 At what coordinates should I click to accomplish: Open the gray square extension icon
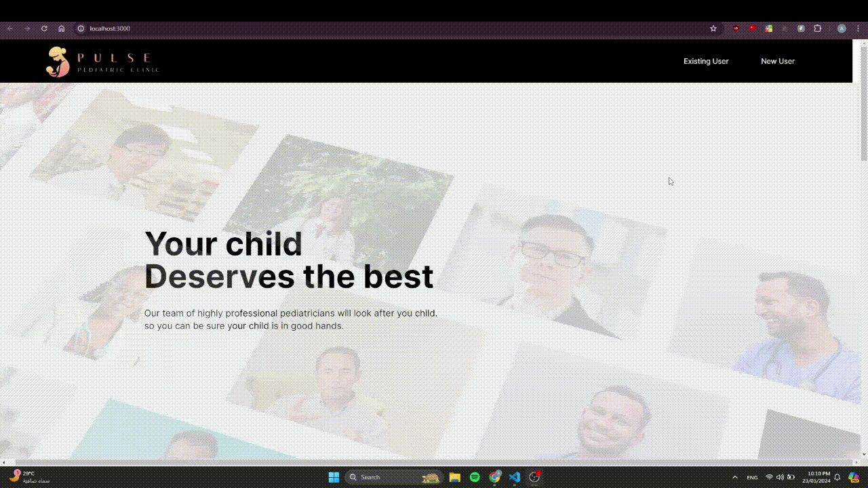pyautogui.click(x=801, y=28)
